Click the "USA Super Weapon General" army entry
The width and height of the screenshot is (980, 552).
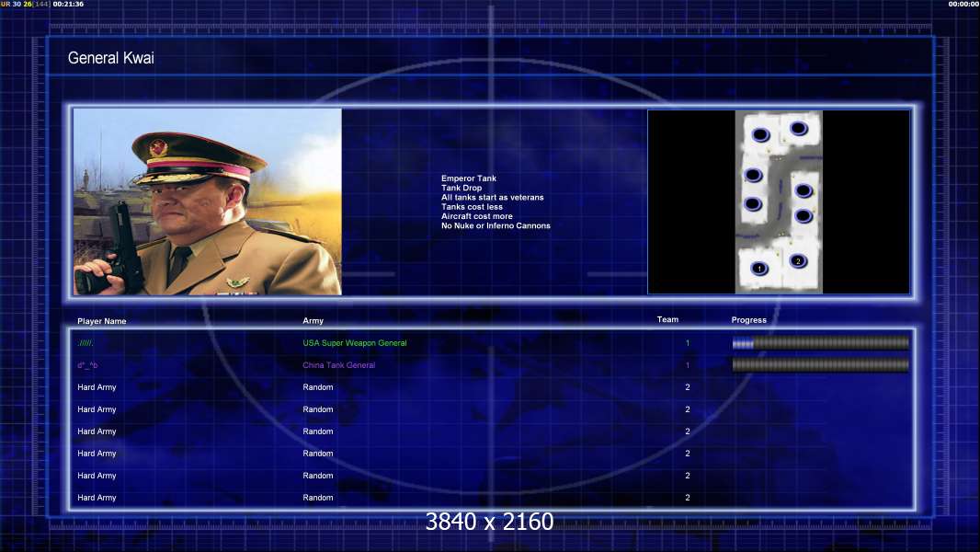(354, 343)
